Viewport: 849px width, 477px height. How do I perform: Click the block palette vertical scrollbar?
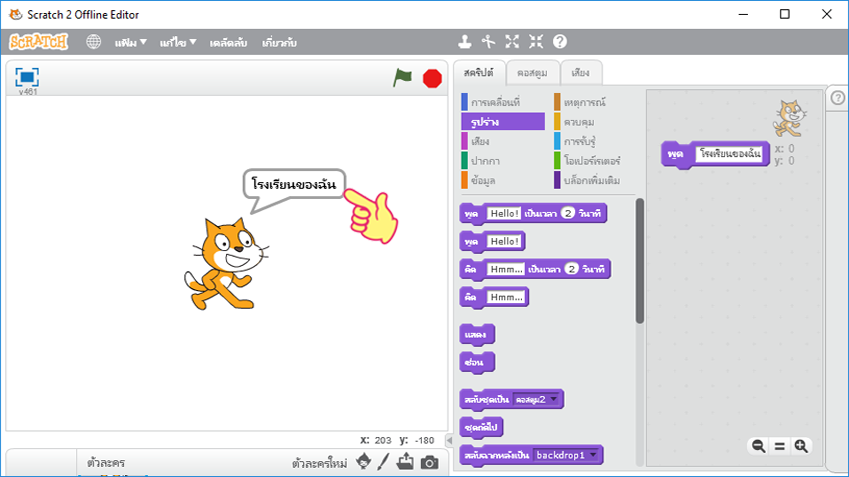(639, 261)
